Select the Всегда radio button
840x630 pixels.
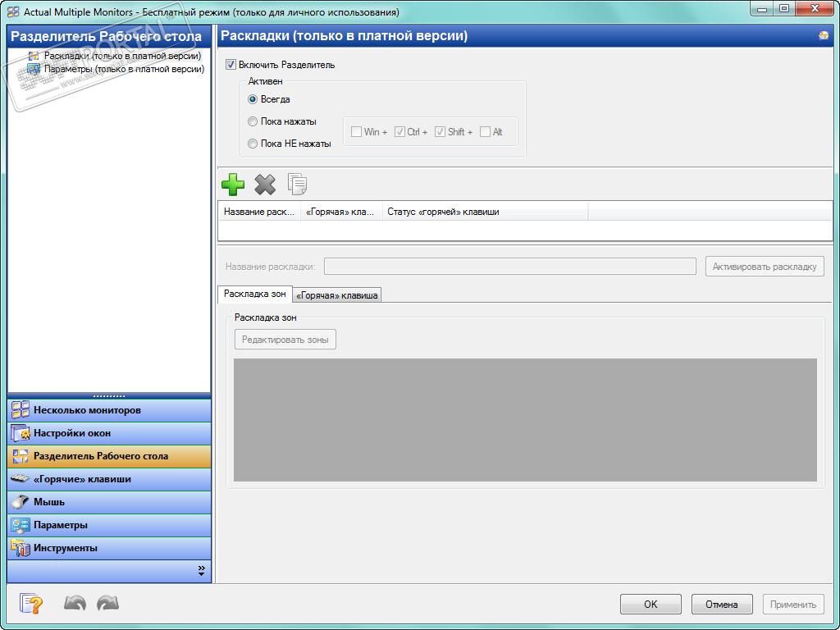[253, 99]
